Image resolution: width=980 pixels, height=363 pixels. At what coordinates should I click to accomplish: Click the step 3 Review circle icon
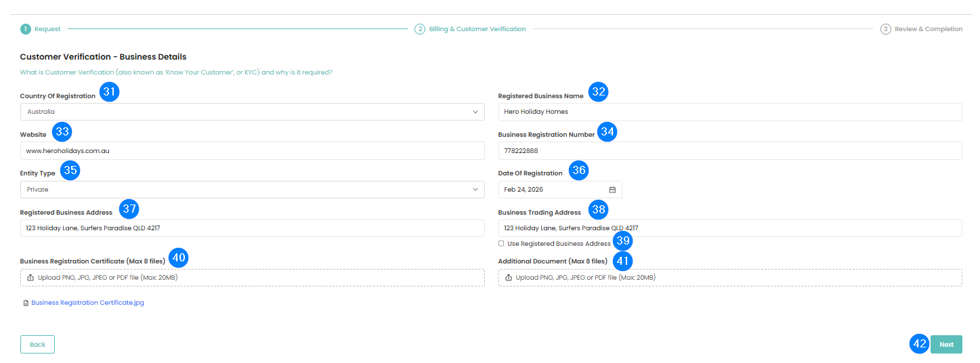885,29
